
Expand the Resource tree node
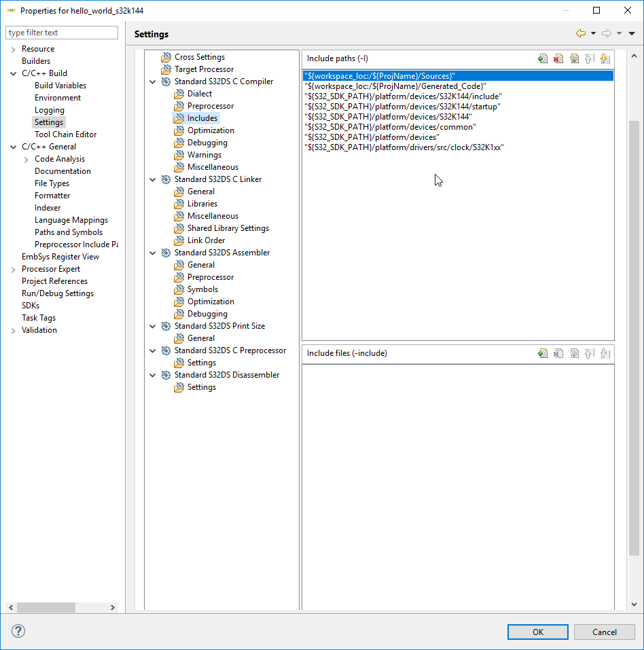(x=14, y=50)
